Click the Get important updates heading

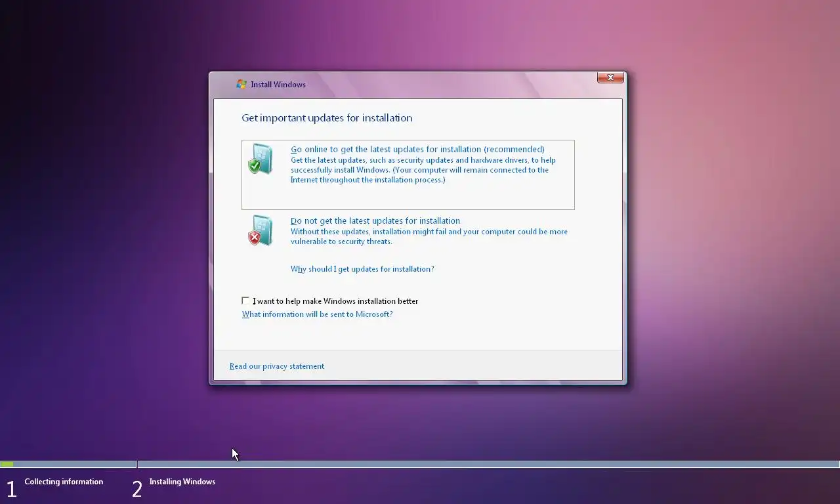point(327,118)
